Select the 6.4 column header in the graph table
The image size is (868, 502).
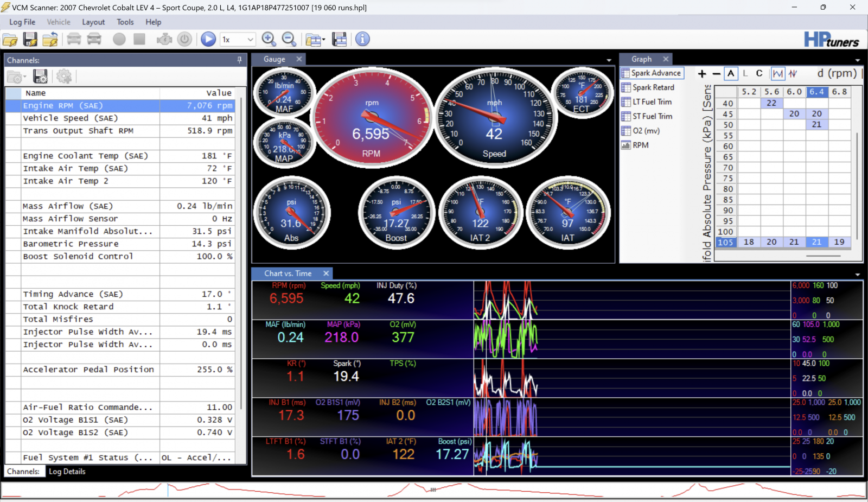point(817,92)
